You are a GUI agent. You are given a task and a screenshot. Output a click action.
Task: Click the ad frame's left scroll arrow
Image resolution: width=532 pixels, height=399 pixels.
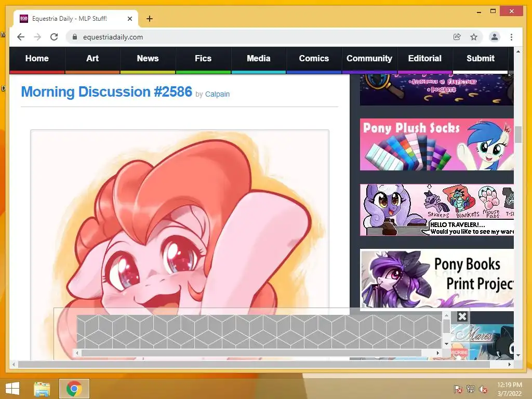tap(77, 353)
